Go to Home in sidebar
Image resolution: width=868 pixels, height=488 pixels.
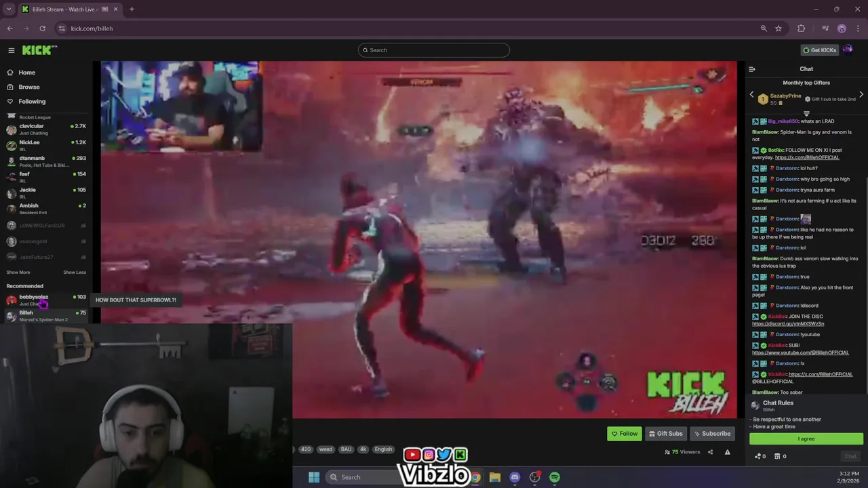[27, 73]
